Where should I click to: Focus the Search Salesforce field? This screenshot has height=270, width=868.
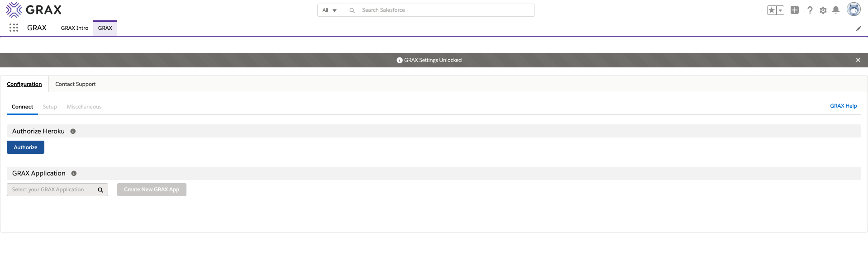pos(438,10)
